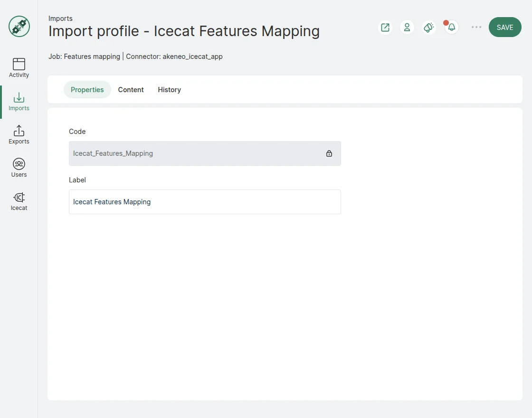
Task: Check the notifications bell
Action: coord(450,28)
